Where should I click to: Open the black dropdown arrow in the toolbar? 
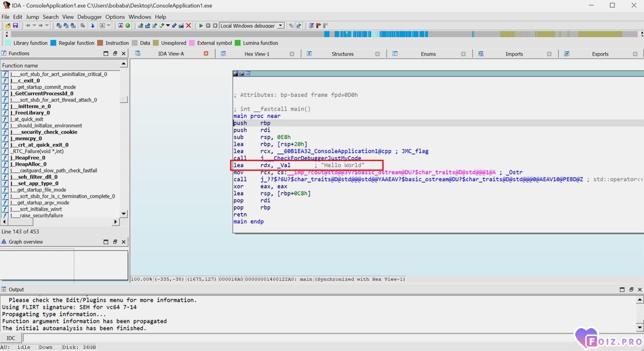(168, 26)
